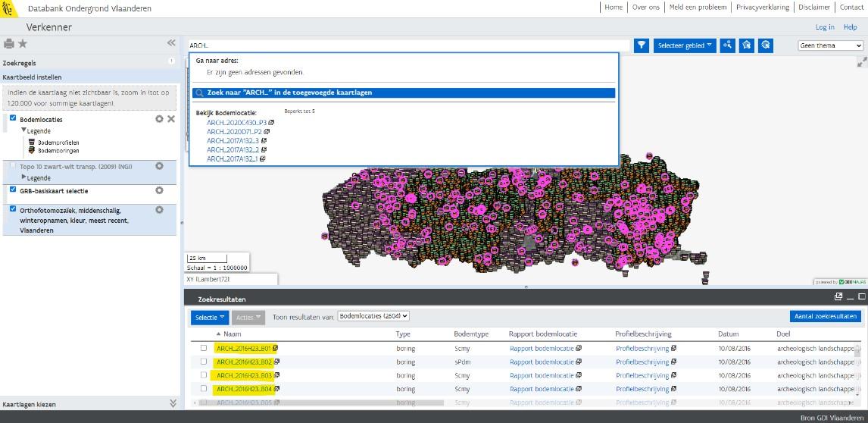Enable Topo 10 zwart-wit layer checkbox
Screen dimensions: 868x423
coord(14,165)
